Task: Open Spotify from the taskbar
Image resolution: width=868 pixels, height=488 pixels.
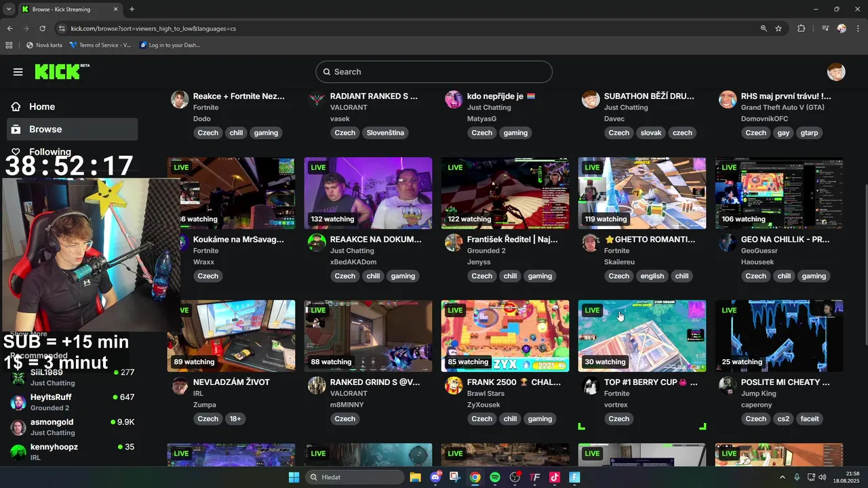Action: coord(495,477)
